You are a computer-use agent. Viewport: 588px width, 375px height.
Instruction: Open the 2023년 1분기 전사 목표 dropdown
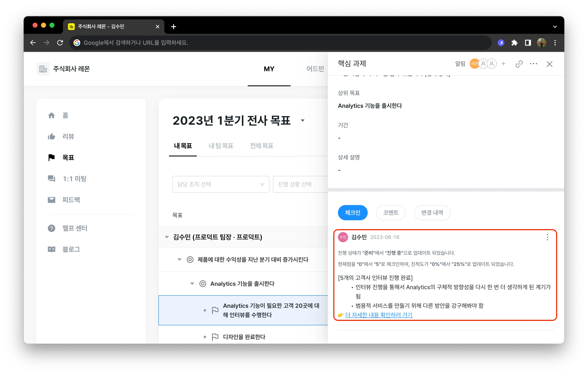point(303,120)
